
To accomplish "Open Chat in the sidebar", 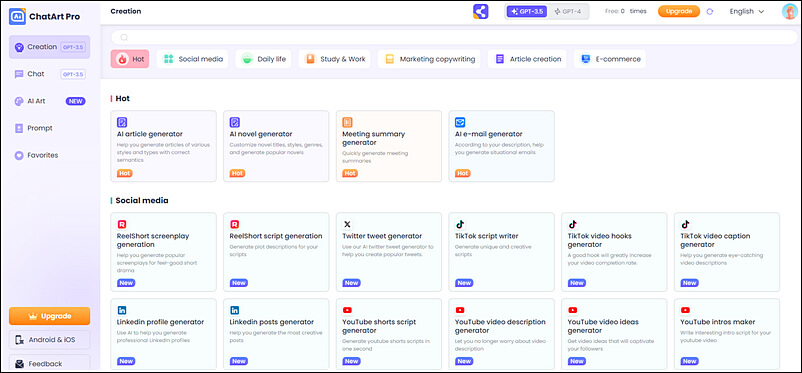I will (50, 74).
